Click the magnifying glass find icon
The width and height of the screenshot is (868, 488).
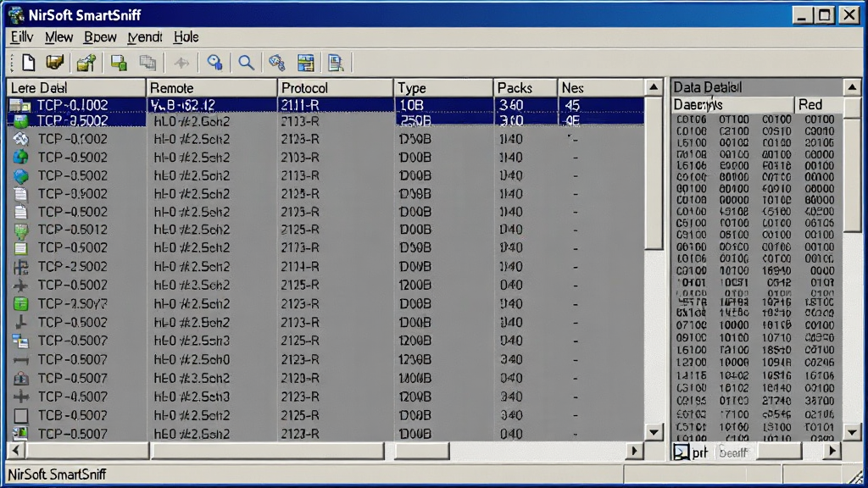(x=247, y=63)
